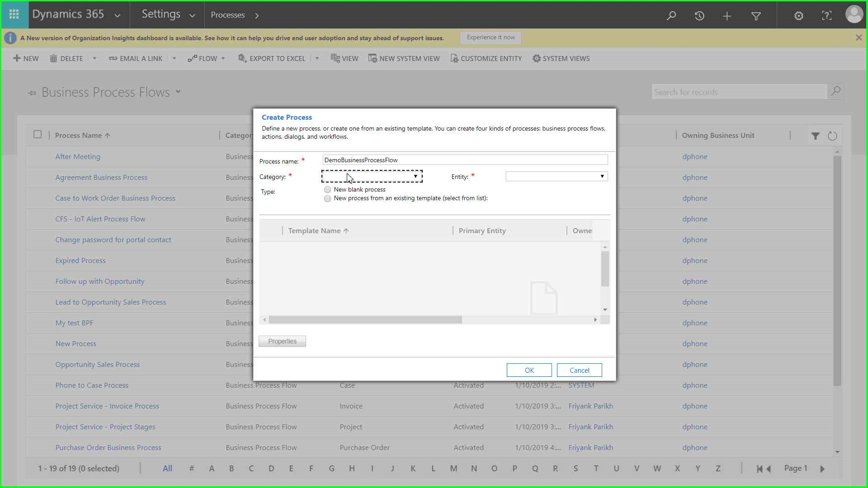Click the help question mark icon
The image size is (868, 488).
click(826, 16)
